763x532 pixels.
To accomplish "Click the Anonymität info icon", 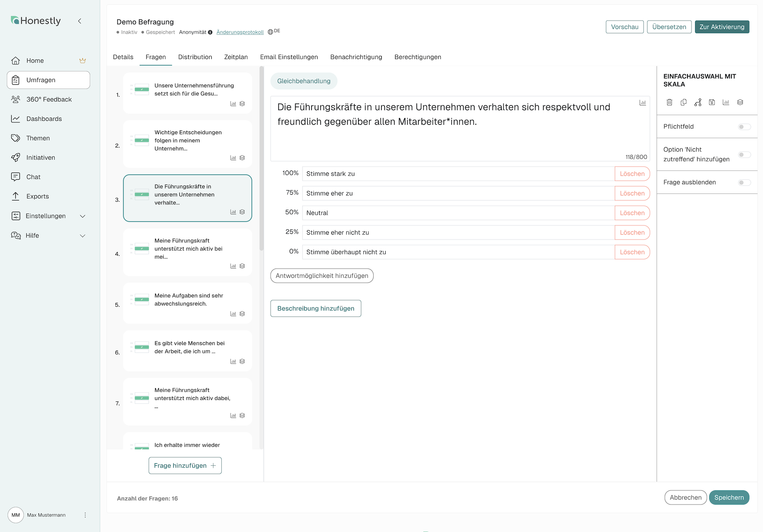I will [x=210, y=32].
